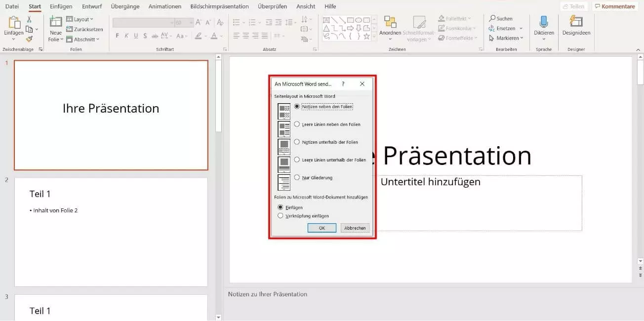
Task: Select slide 2 thumbnail Teil 1
Action: 111,232
